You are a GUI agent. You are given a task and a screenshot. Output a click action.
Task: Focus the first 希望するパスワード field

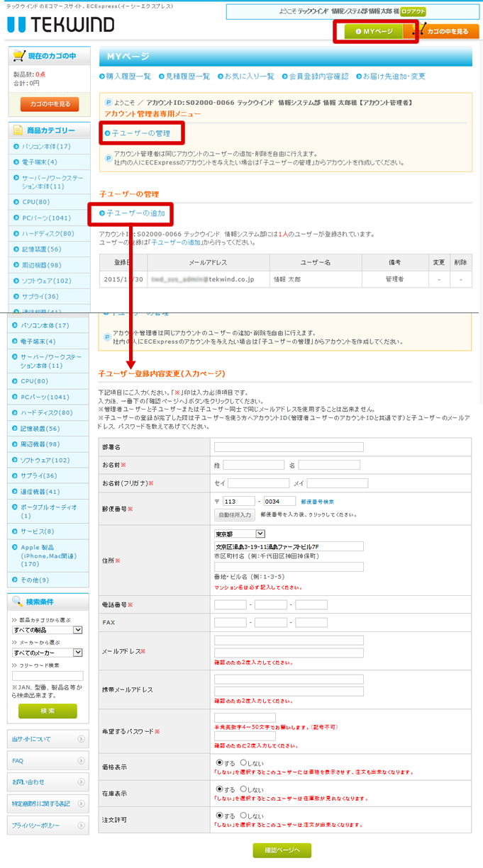point(245,718)
